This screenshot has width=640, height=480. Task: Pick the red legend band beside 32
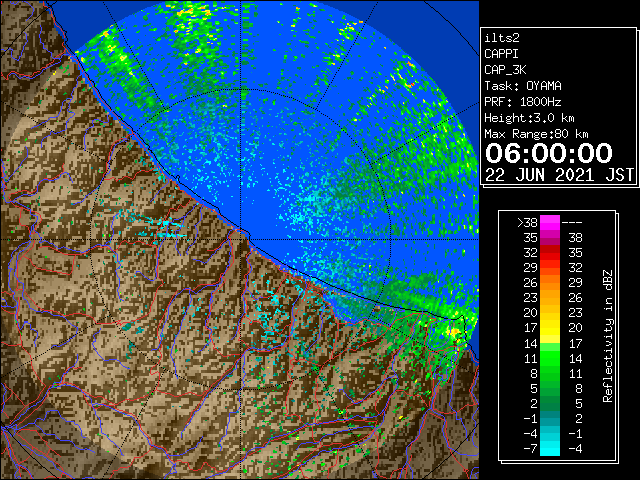550,253
